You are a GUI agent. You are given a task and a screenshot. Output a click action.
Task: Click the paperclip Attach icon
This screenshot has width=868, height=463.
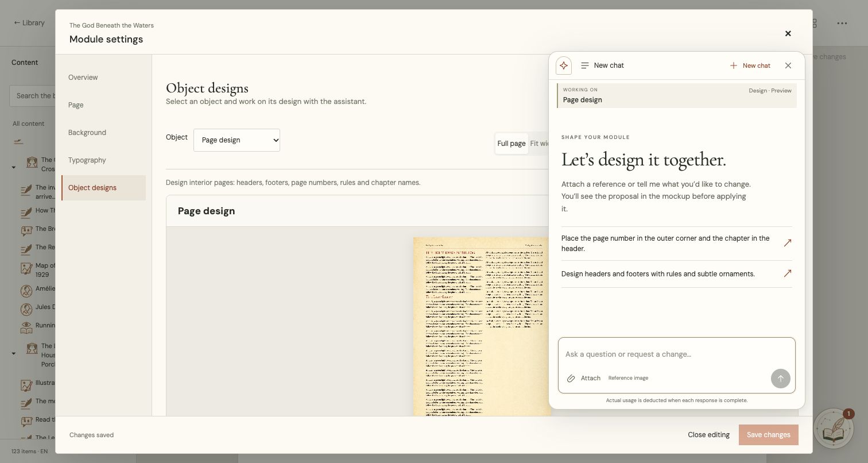coord(571,378)
